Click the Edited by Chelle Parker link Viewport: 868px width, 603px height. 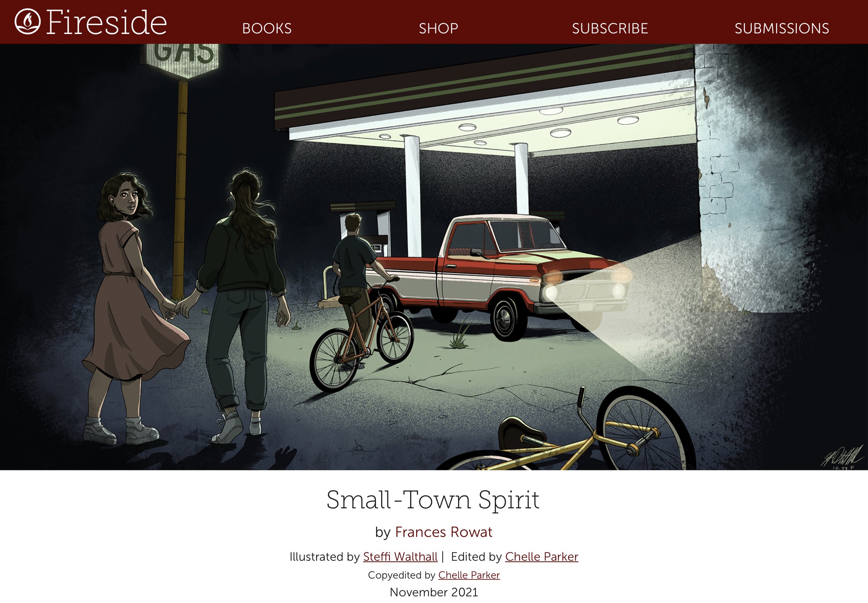click(x=542, y=556)
